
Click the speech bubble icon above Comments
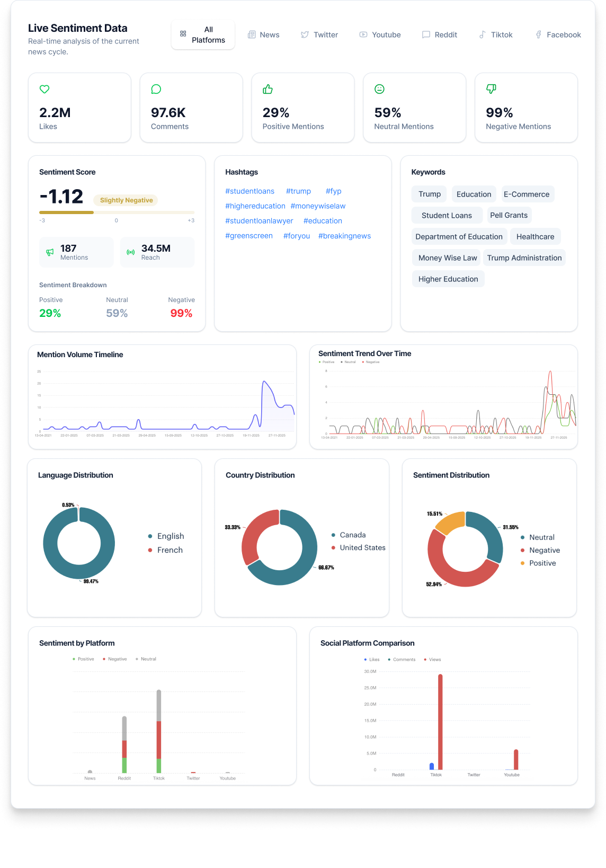click(156, 89)
